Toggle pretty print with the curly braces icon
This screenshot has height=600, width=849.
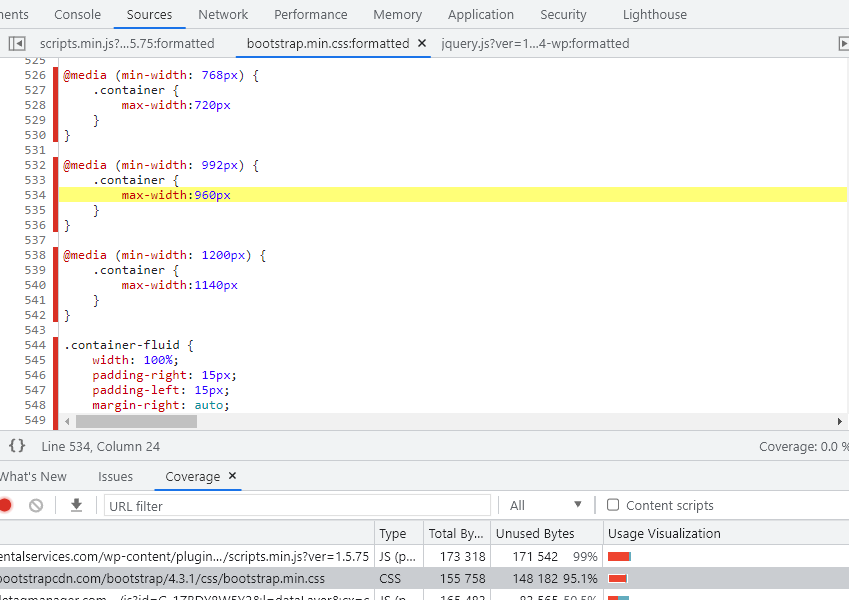coord(17,446)
